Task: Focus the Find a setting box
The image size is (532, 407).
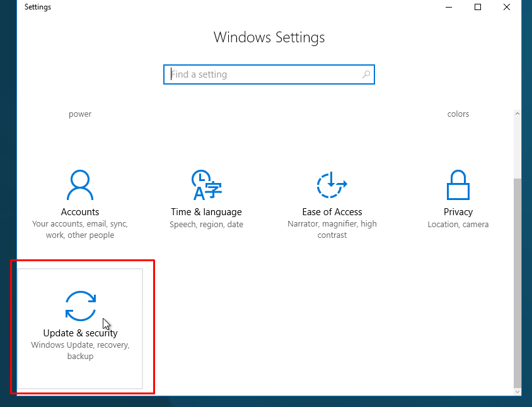Action: pos(269,74)
